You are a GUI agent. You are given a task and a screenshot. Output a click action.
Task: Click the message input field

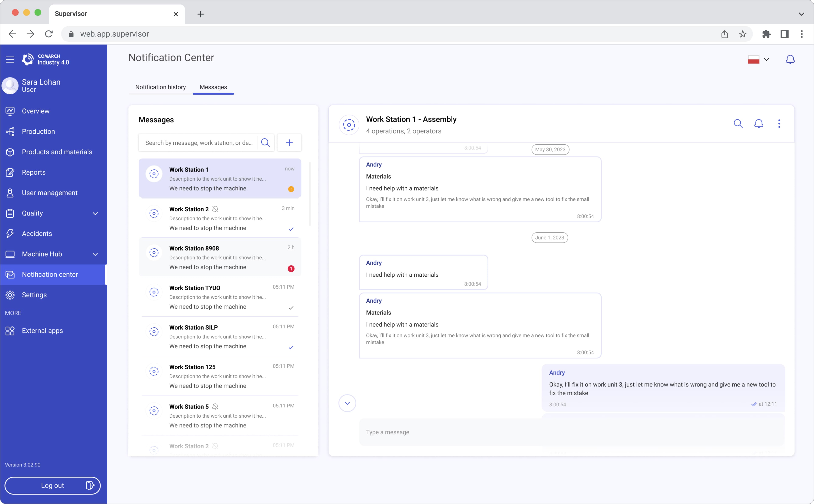coord(567,432)
